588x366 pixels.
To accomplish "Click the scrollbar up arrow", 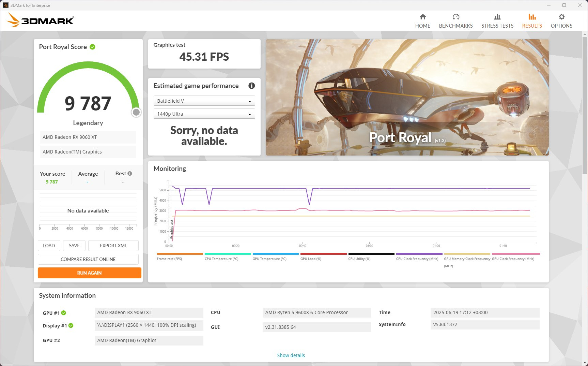I will tap(585, 34).
